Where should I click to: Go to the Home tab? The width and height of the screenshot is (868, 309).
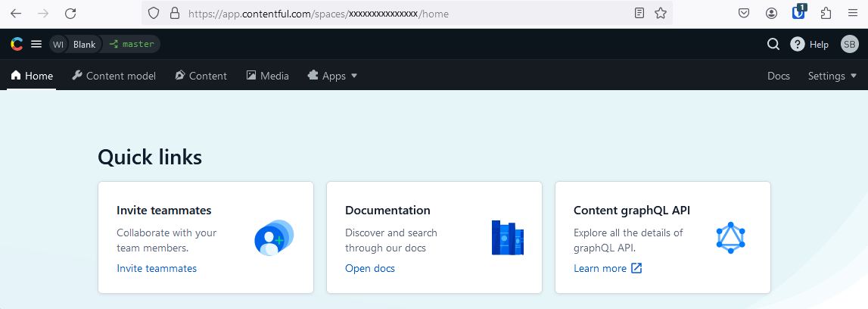click(x=32, y=76)
